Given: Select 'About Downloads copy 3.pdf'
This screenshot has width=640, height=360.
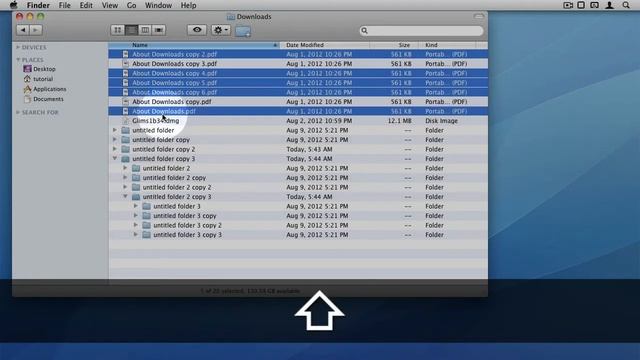Looking at the screenshot, I should (298, 64).
